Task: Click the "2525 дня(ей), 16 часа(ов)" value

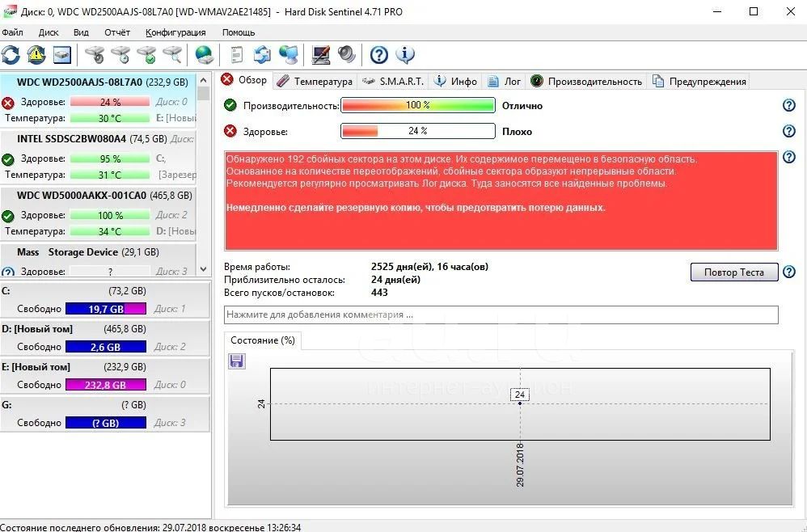Action: pos(429,267)
